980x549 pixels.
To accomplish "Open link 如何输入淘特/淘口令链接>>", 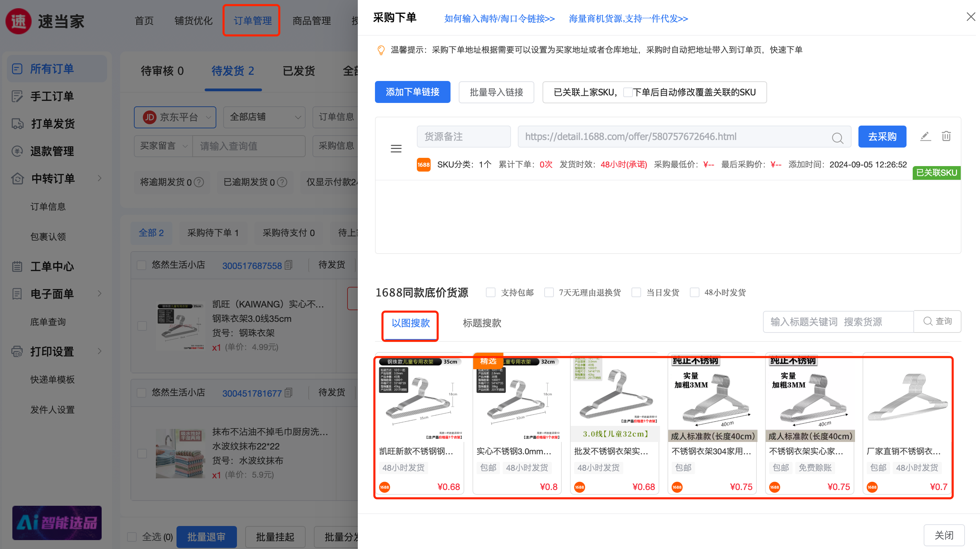I will tap(500, 19).
